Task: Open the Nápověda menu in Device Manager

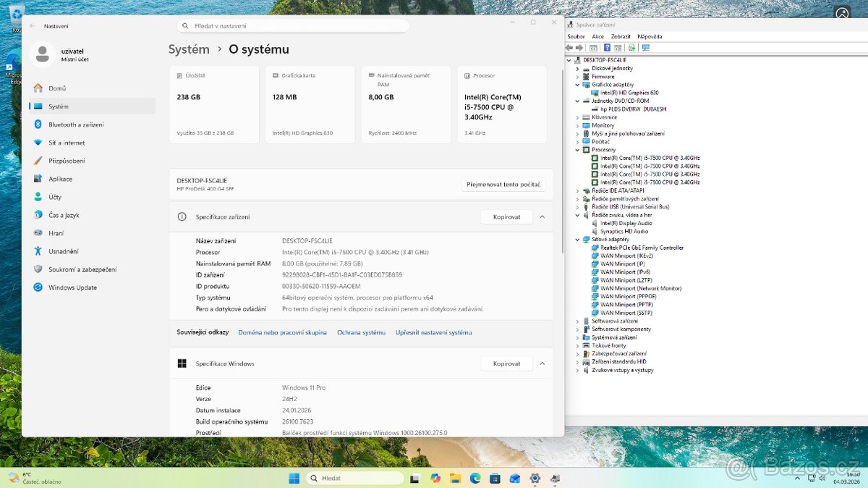Action: click(650, 36)
